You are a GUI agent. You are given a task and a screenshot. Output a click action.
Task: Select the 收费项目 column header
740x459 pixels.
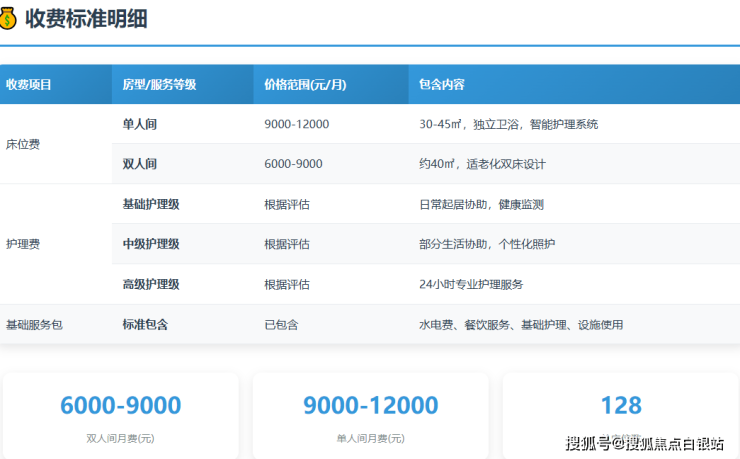(x=28, y=85)
